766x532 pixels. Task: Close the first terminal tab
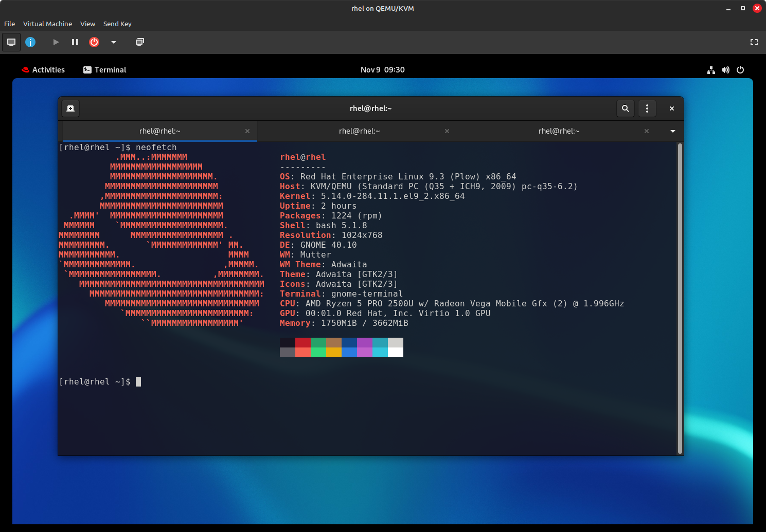(x=247, y=131)
